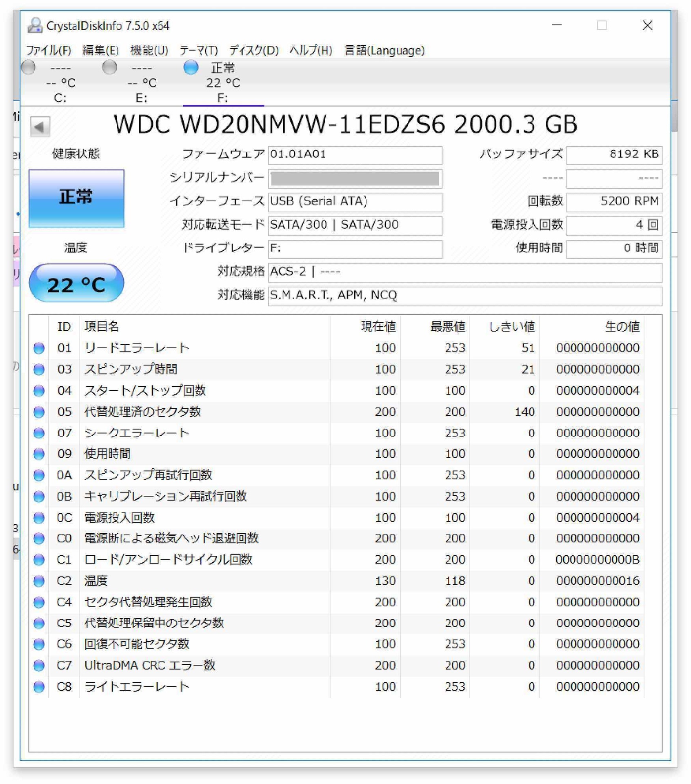Click the 22 °C temperature button
Viewport: 691px width, 784px height.
coord(77,283)
